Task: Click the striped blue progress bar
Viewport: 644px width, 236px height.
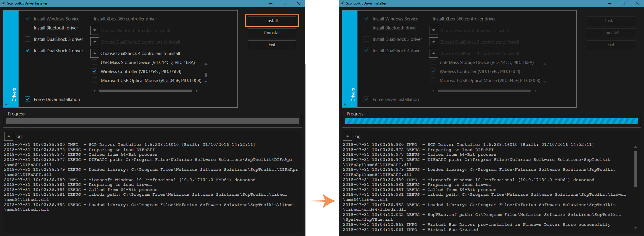Action: (x=491, y=121)
